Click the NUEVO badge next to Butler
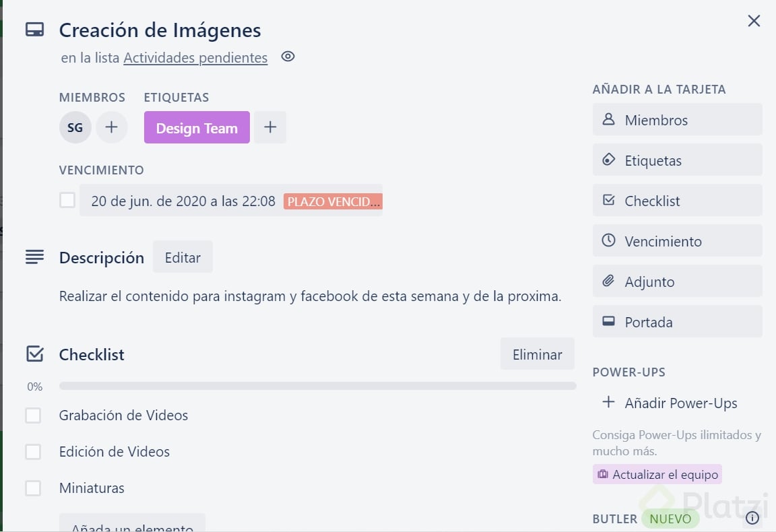Viewport: 776px width, 532px height. (671, 519)
